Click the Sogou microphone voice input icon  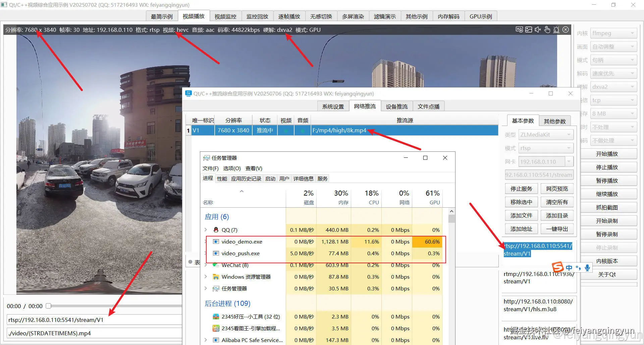click(x=587, y=268)
